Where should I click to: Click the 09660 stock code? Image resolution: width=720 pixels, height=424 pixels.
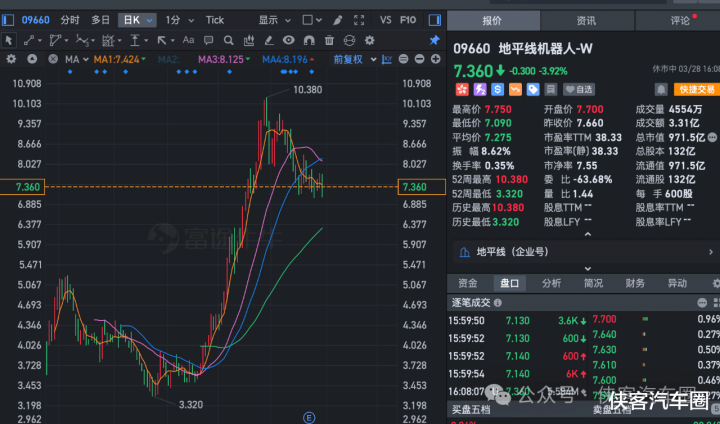tap(35, 20)
